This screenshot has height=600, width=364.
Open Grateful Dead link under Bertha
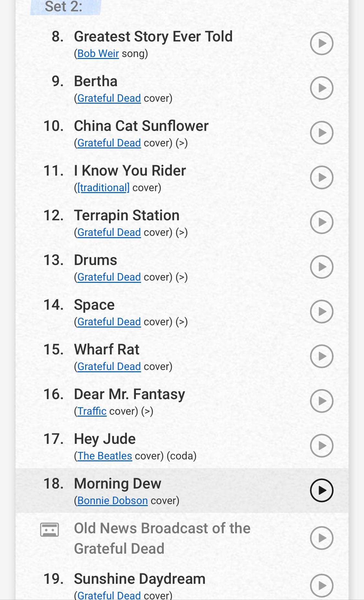[x=109, y=98]
